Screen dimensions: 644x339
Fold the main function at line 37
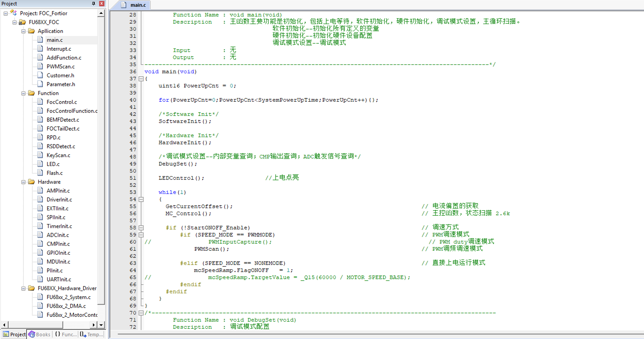point(141,79)
